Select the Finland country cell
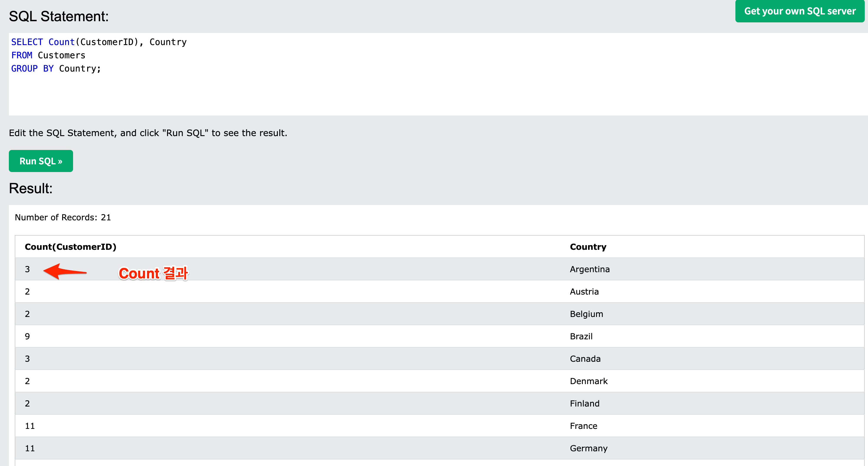The image size is (868, 466). 585,404
